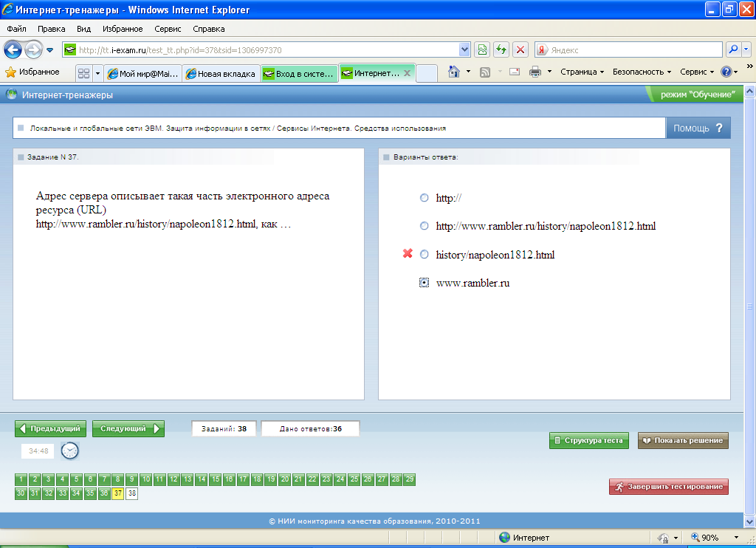Open the Правка menu

pos(51,29)
